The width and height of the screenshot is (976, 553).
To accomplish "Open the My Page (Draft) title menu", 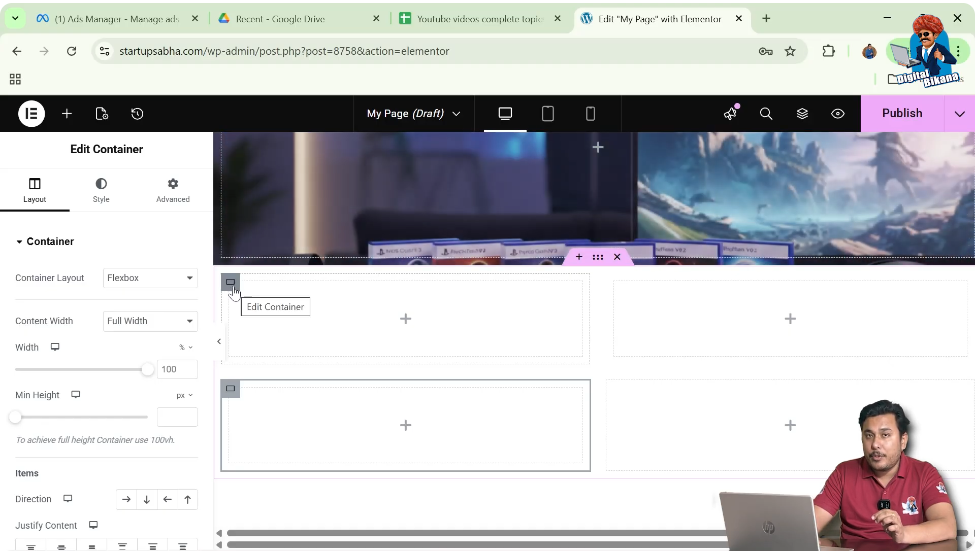I will click(x=413, y=114).
